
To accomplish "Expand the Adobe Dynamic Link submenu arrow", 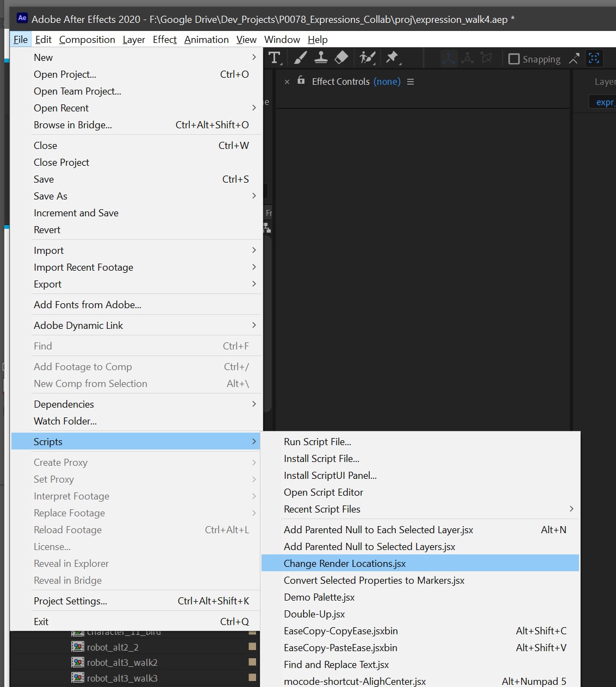I will tap(254, 325).
